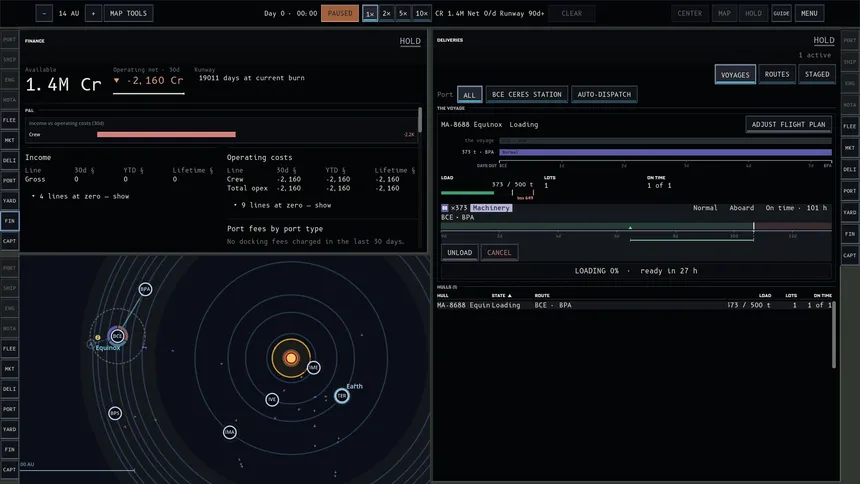Viewport: 860px width, 484px height.
Task: Select the IME planet node on map
Action: [313, 368]
